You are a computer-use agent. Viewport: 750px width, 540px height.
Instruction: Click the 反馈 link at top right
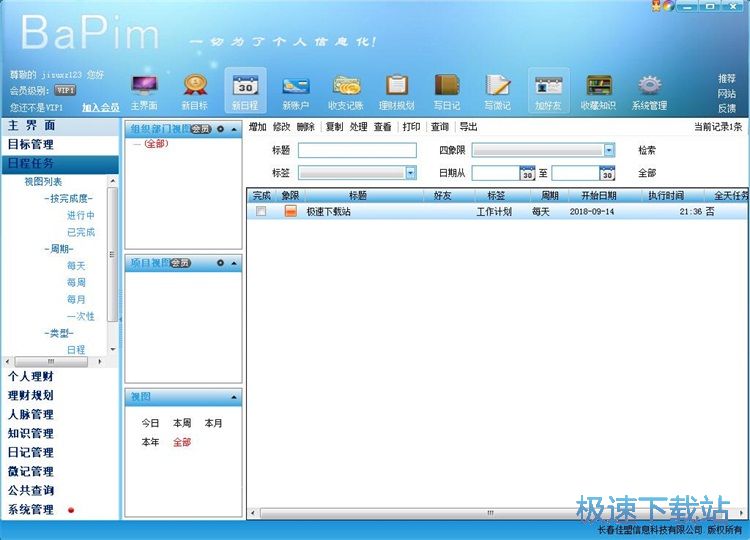click(x=727, y=109)
